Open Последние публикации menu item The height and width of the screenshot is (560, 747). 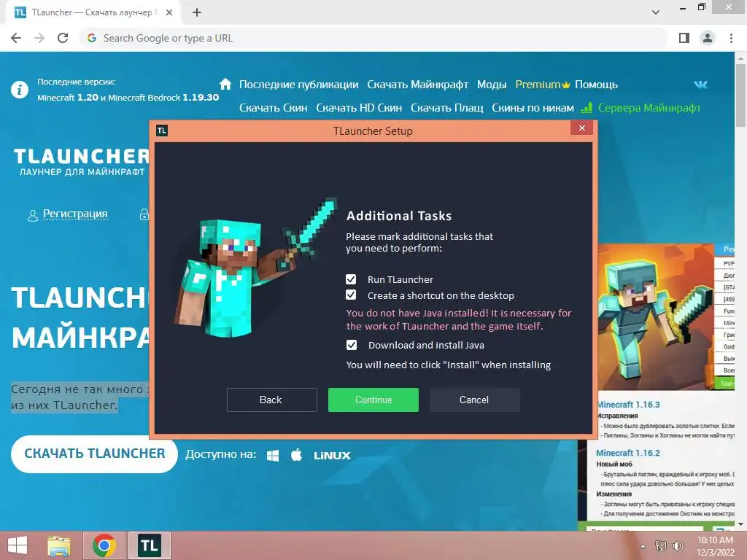coord(298,85)
